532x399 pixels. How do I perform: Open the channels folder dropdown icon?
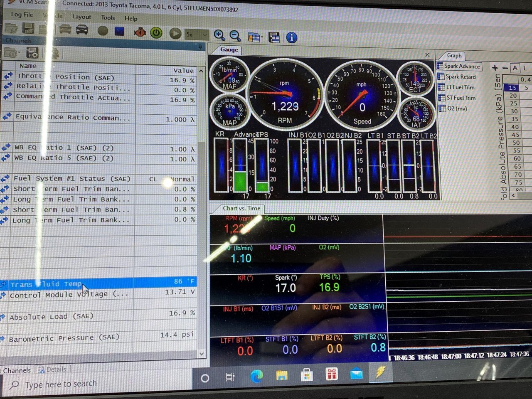12,53
